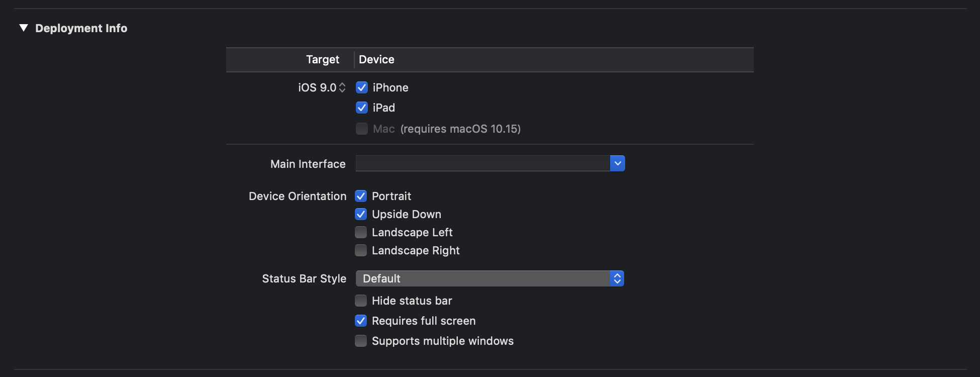Uncheck the Requires full screen option
The height and width of the screenshot is (377, 980).
pos(361,321)
